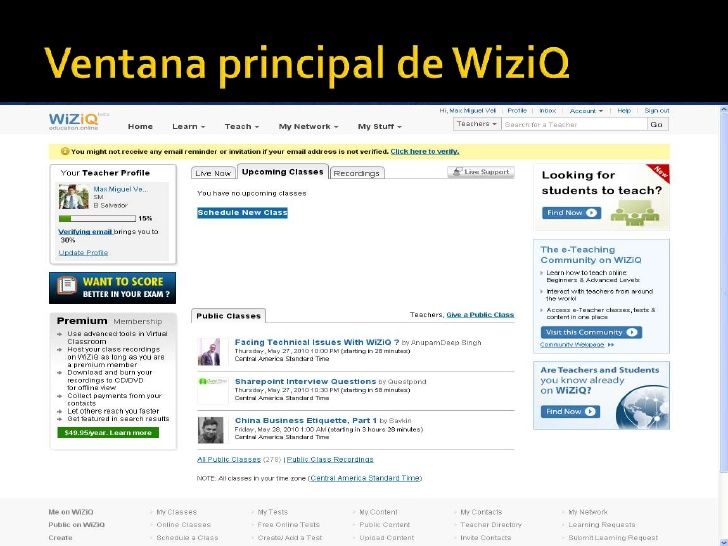Click the Give a Public Class link
The image size is (728, 546).
tap(480, 315)
